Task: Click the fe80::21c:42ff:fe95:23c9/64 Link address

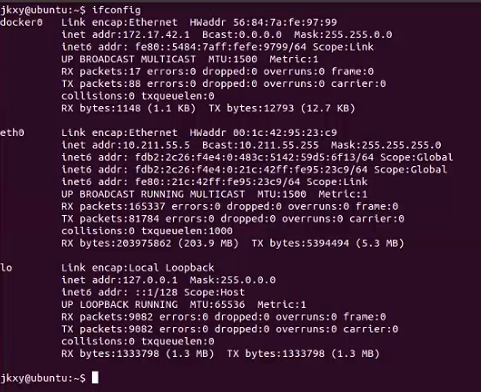Action: pyautogui.click(x=217, y=182)
